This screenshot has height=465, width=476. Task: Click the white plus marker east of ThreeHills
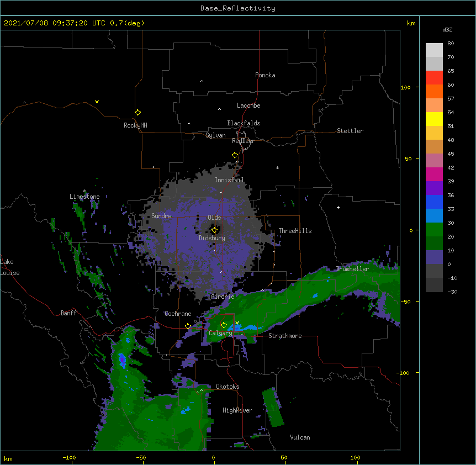tap(338, 207)
